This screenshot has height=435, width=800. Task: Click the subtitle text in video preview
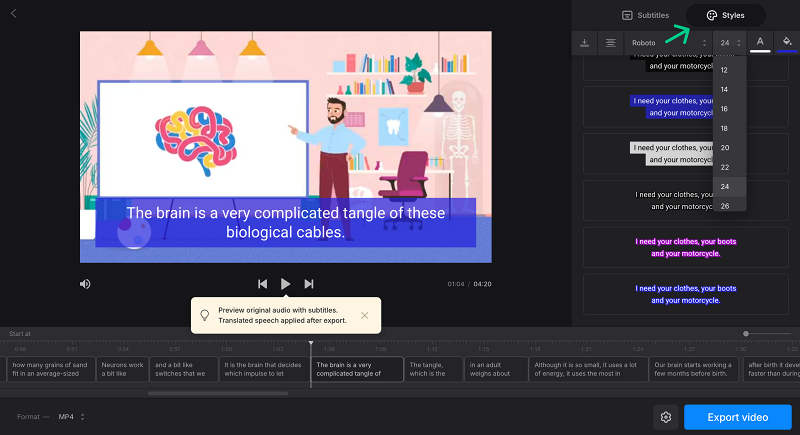286,222
